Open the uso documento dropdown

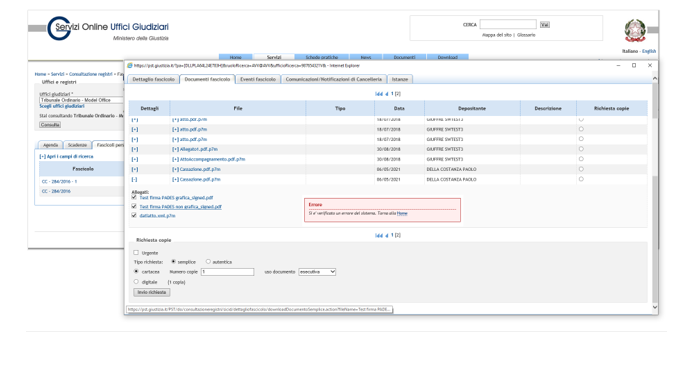[x=317, y=272]
